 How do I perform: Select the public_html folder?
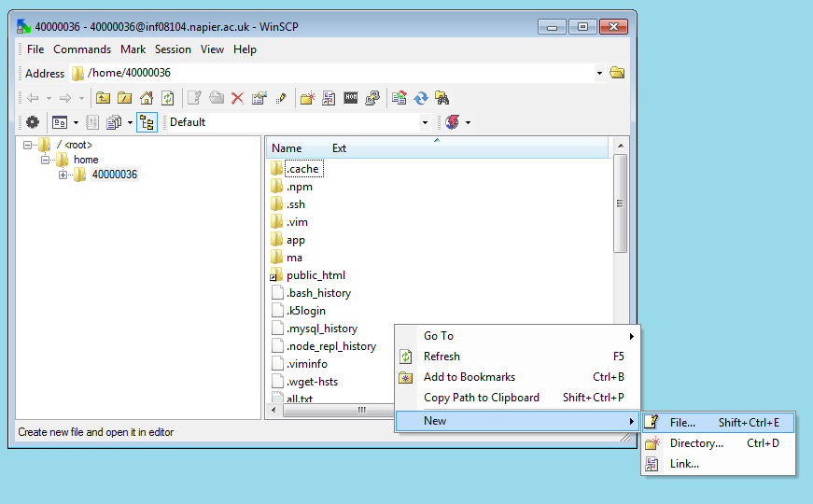tap(308, 275)
